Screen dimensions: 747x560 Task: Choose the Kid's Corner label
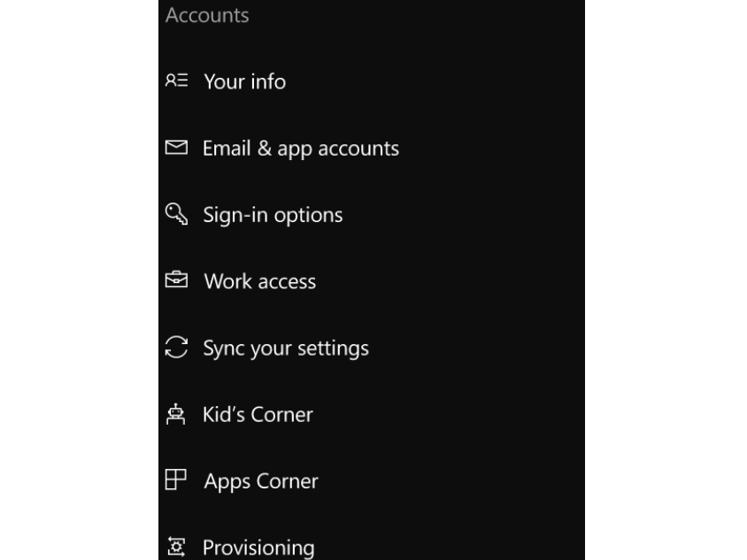coord(258,414)
